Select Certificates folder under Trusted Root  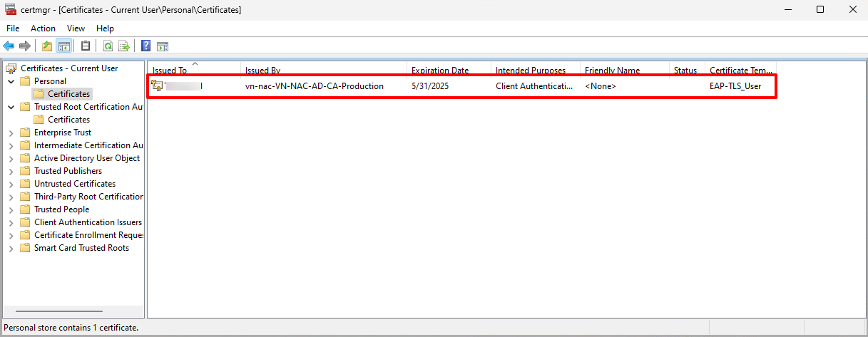click(x=68, y=120)
